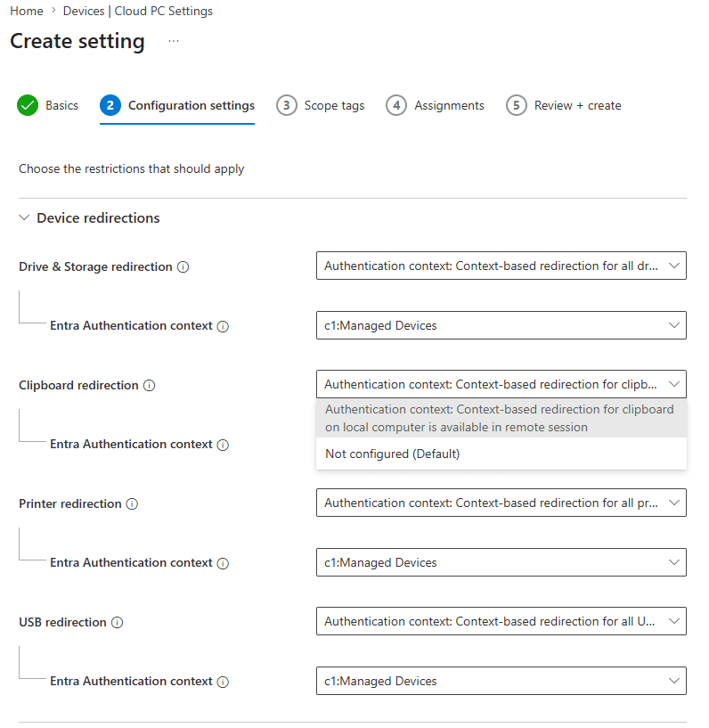
Task: Open the ellipsis menu beside Create setting
Action: pos(174,41)
